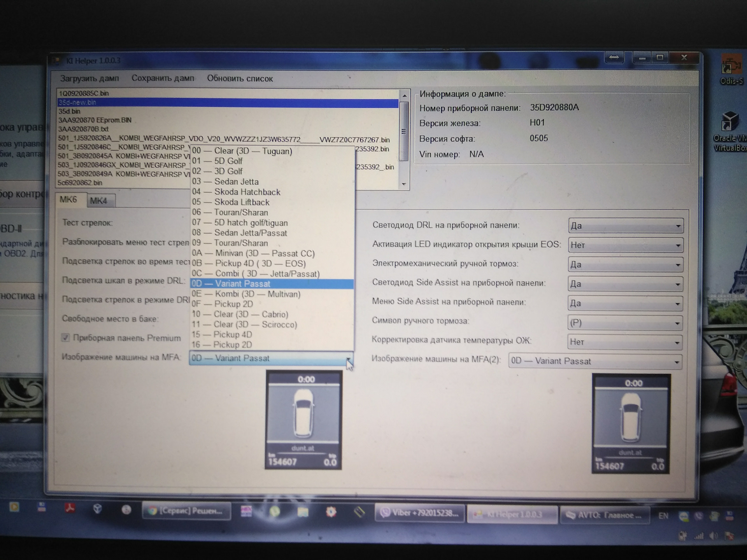Image resolution: width=747 pixels, height=560 pixels.
Task: Open the Светодиод DRL dropdown
Action: [x=625, y=226]
